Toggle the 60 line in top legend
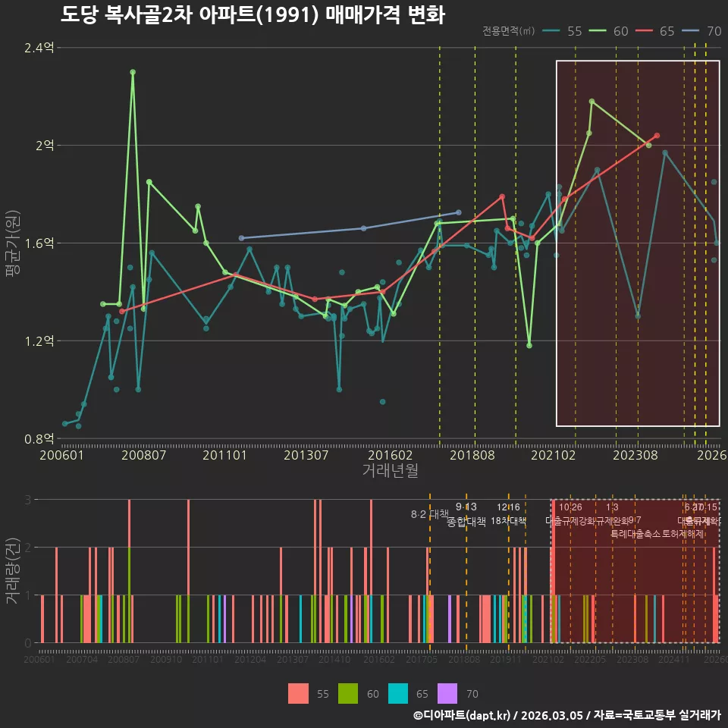This screenshot has height=728, width=728. point(608,31)
